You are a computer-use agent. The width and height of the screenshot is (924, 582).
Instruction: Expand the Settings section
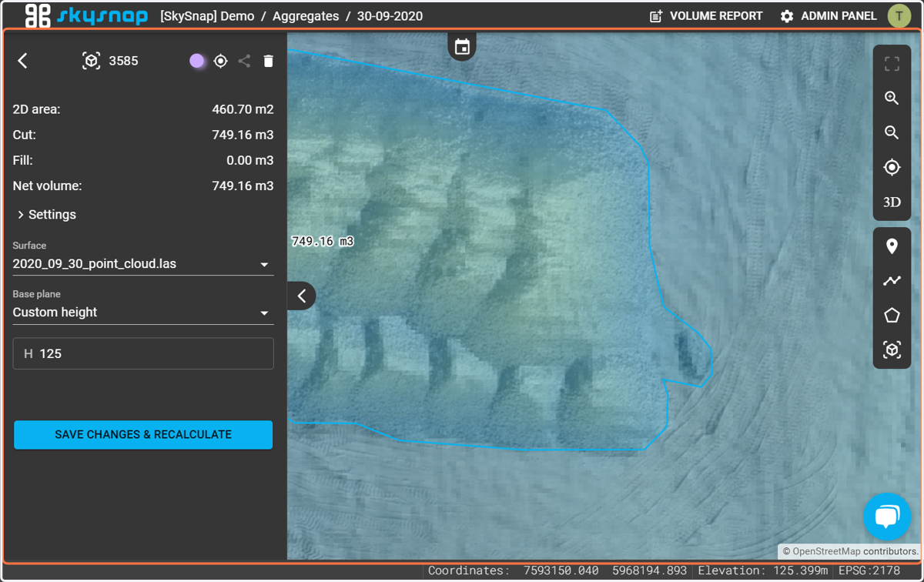[x=46, y=215]
